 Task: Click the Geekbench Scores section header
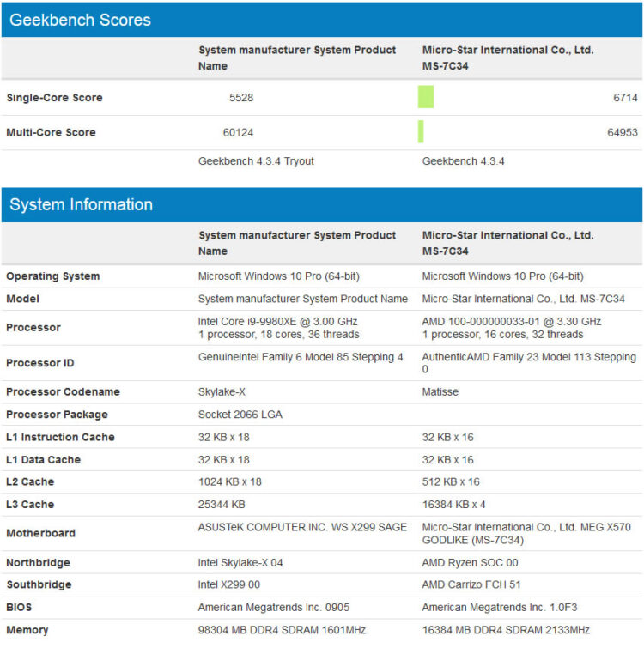point(80,20)
